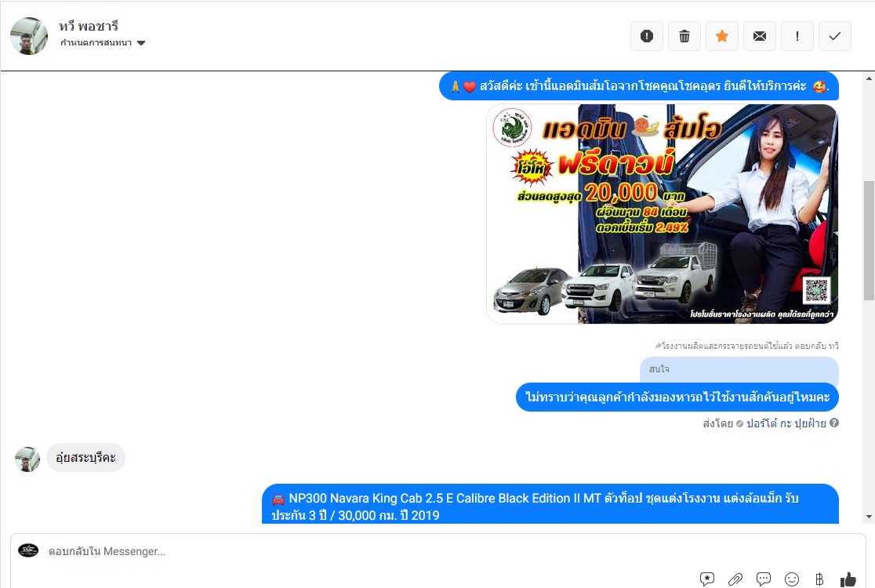Open the แอดมินส้มโอ promotional image
The image size is (875, 588).
click(663, 214)
